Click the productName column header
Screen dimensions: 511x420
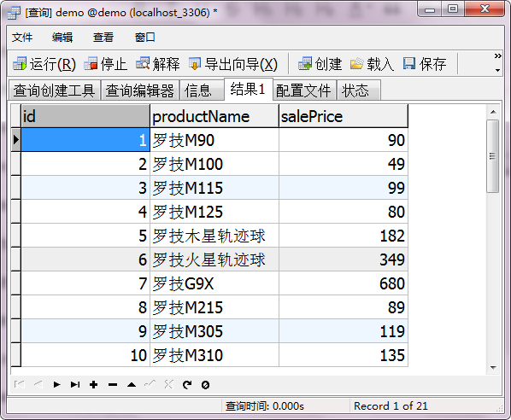[x=214, y=116]
